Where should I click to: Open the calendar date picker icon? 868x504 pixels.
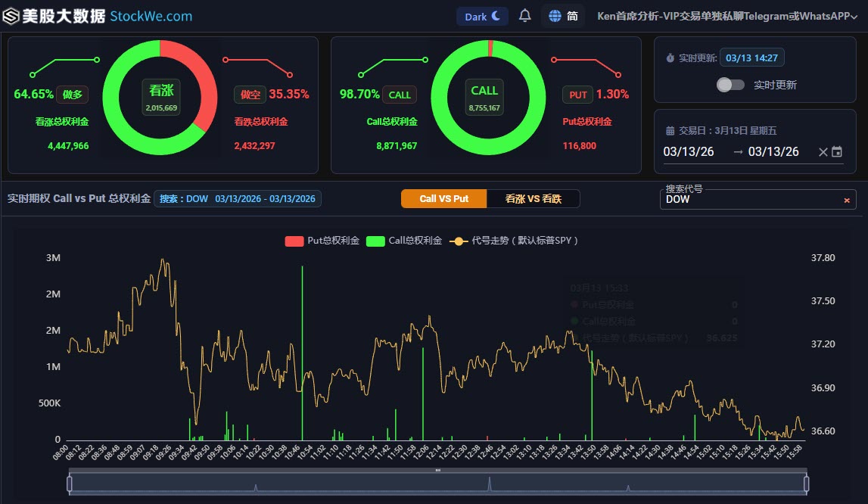[837, 151]
